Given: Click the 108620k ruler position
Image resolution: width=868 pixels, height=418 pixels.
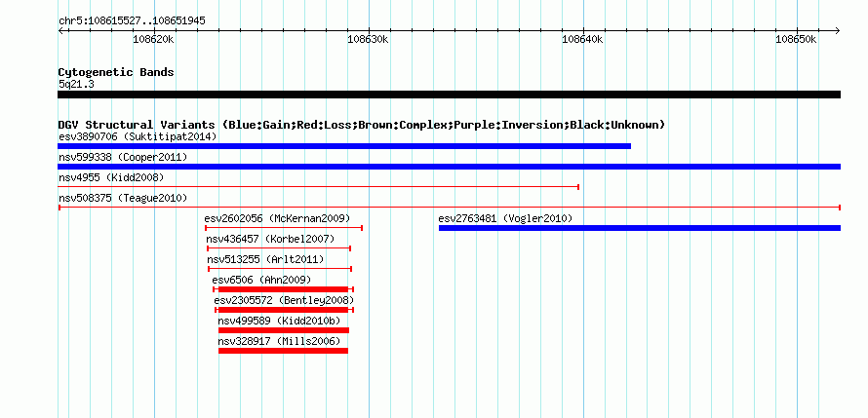Looking at the screenshot, I should coord(154,39).
